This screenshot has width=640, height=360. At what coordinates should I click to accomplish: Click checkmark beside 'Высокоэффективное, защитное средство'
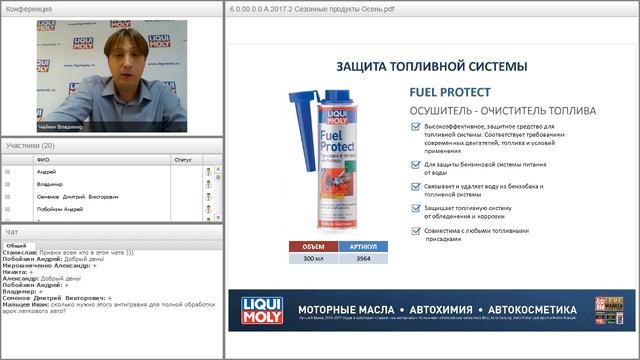tap(416, 127)
